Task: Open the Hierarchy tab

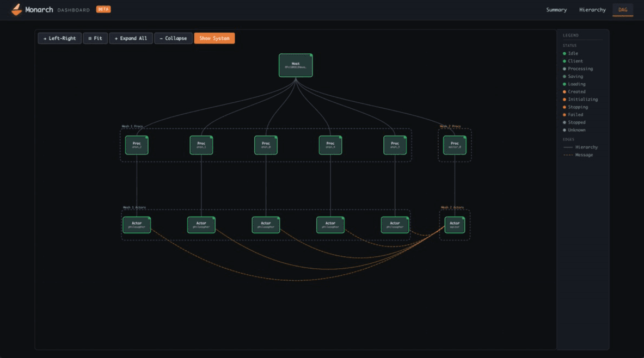Action: pyautogui.click(x=592, y=10)
